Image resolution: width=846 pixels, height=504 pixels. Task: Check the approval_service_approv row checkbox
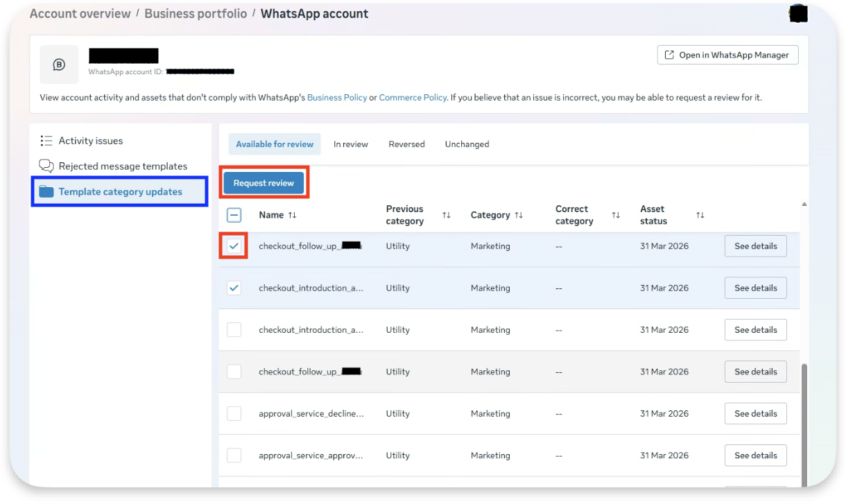coord(234,455)
